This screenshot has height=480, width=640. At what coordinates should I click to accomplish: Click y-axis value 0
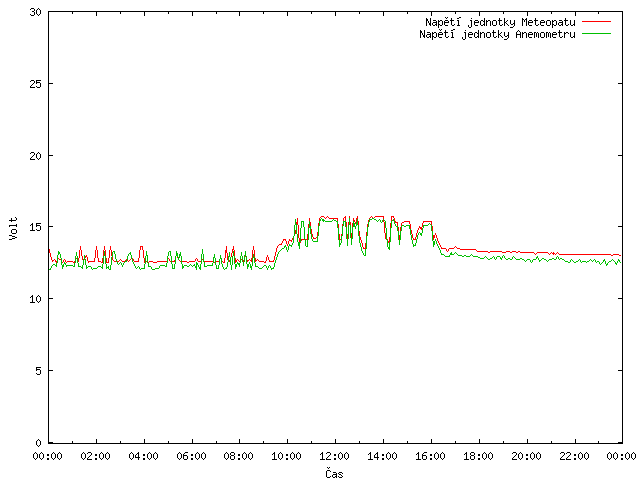point(38,442)
